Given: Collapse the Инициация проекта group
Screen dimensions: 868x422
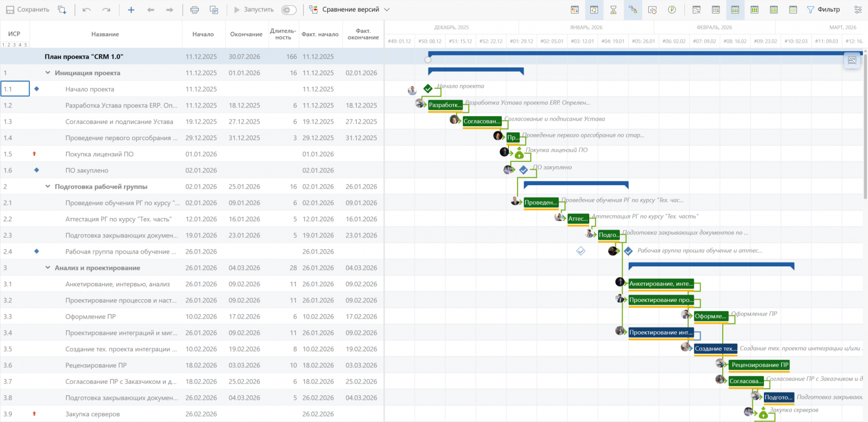Looking at the screenshot, I should 48,73.
